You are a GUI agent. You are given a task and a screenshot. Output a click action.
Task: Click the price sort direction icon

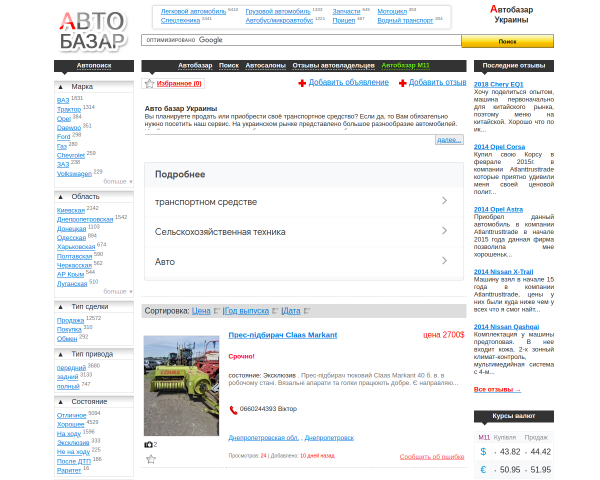(x=217, y=311)
